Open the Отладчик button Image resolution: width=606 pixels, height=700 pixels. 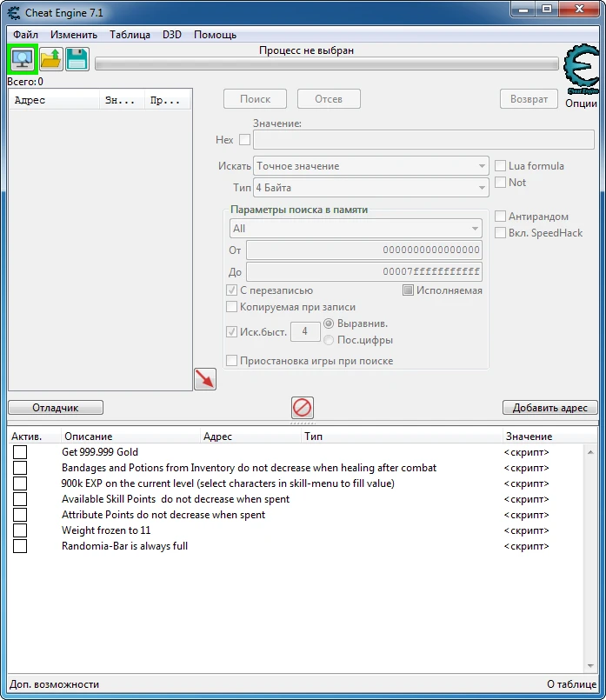(x=56, y=408)
